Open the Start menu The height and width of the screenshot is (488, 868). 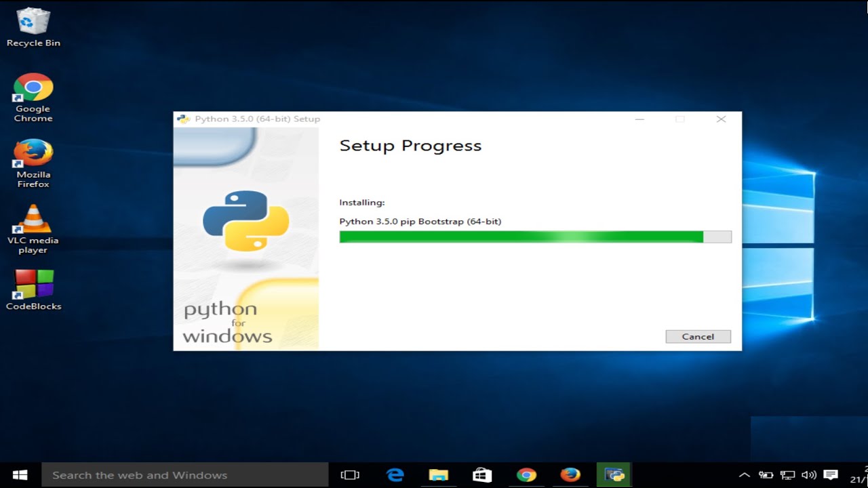pyautogui.click(x=18, y=474)
